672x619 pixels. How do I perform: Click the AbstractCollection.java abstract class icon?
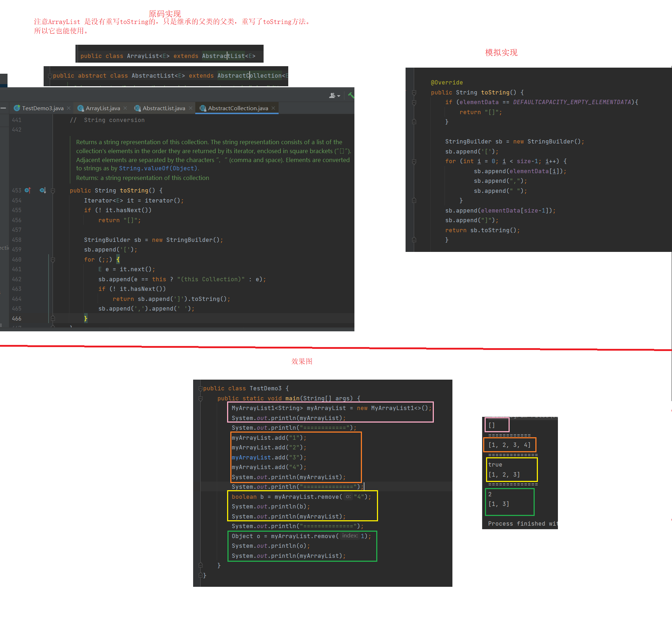202,108
